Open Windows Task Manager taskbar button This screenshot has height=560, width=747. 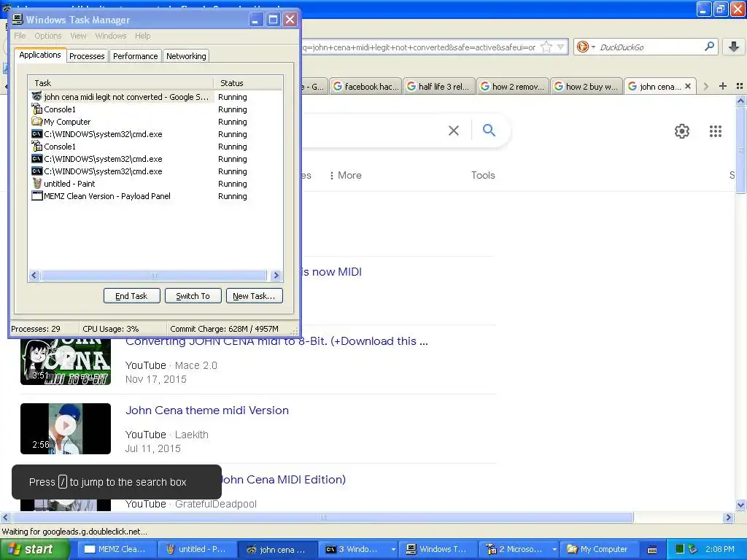click(x=438, y=549)
